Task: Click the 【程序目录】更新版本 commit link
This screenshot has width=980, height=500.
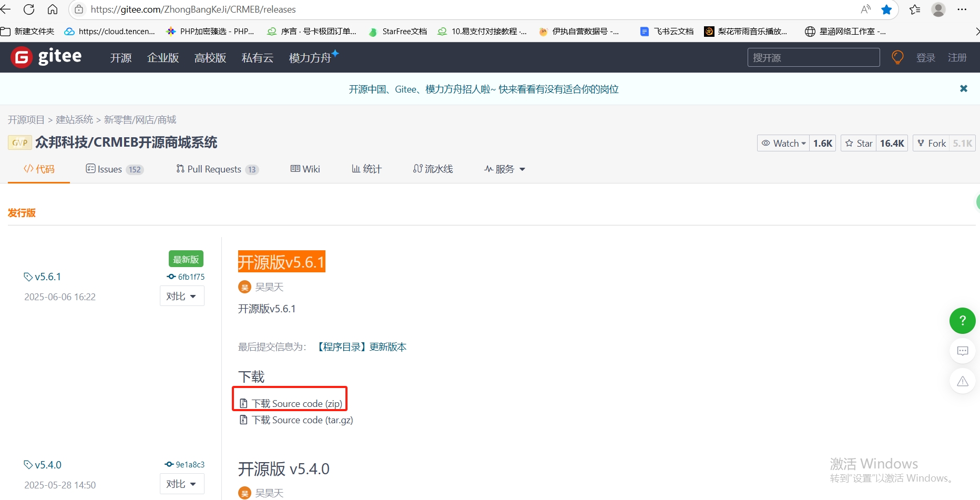Action: tap(362, 346)
